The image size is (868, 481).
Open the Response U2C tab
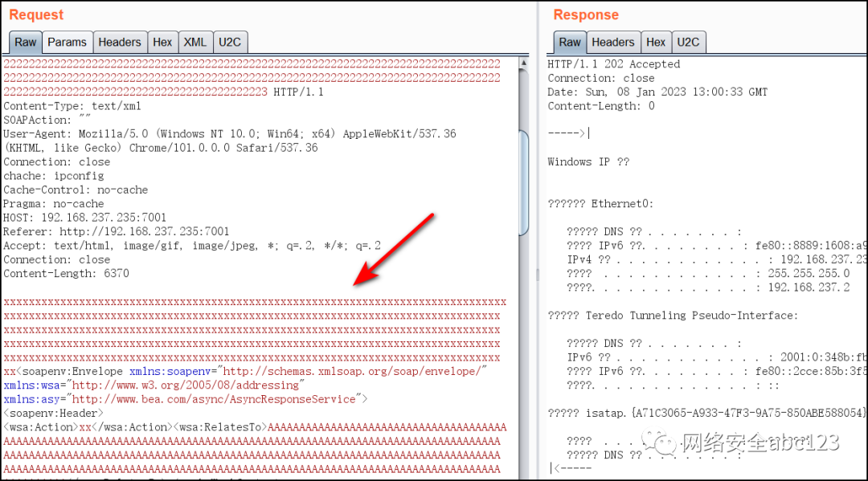pos(688,43)
